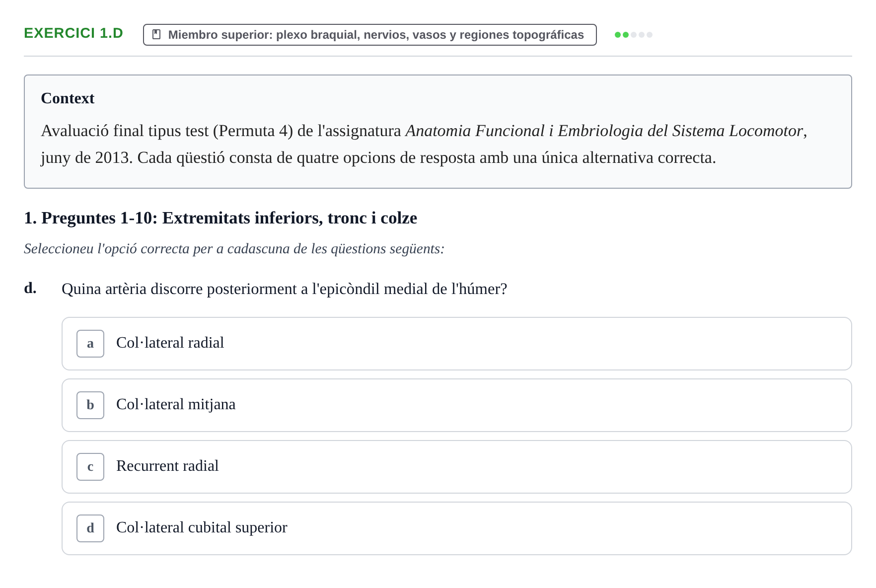This screenshot has width=876, height=588.
Task: Click the Context box heading
Action: (68, 98)
